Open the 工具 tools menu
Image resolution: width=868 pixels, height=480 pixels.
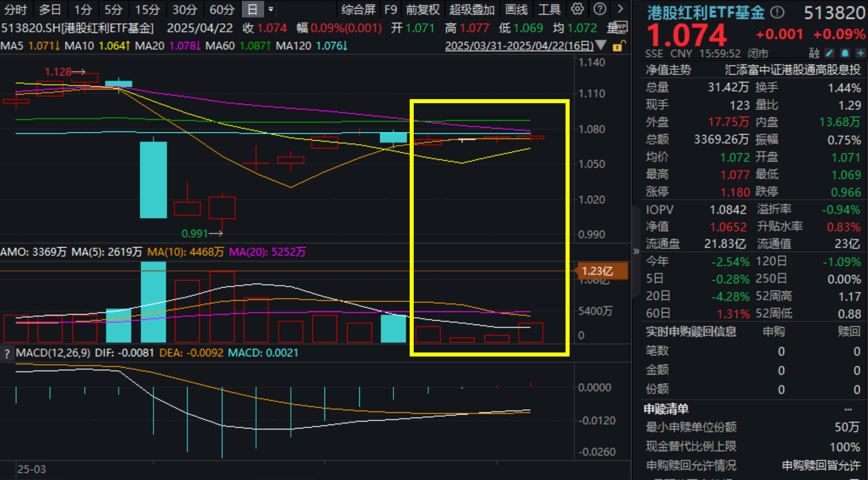click(549, 9)
